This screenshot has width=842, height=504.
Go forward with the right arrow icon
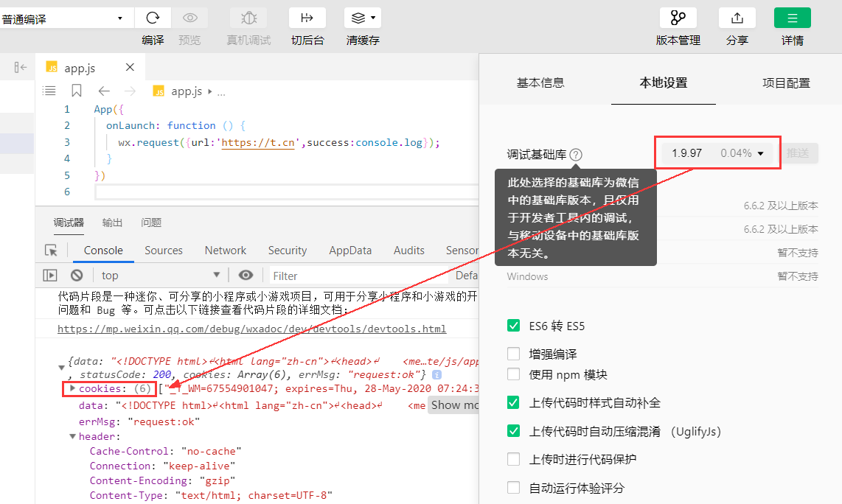pos(130,91)
